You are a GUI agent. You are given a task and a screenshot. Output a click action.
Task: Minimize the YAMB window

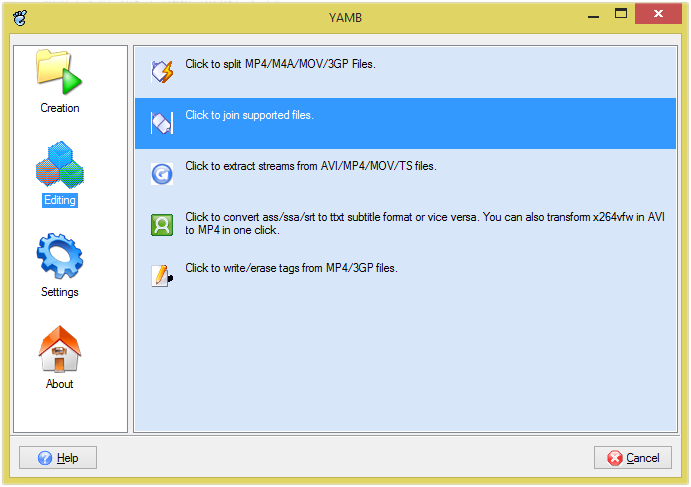coord(594,15)
